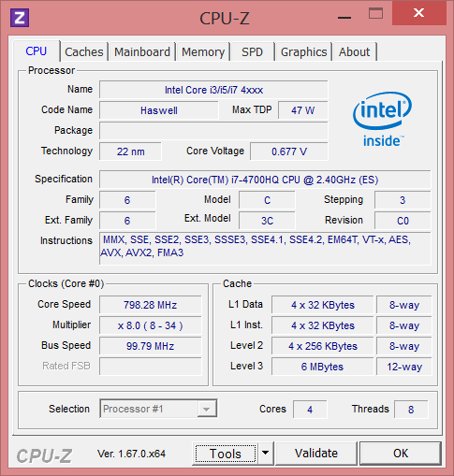Click the Threads count value 8

tap(411, 410)
